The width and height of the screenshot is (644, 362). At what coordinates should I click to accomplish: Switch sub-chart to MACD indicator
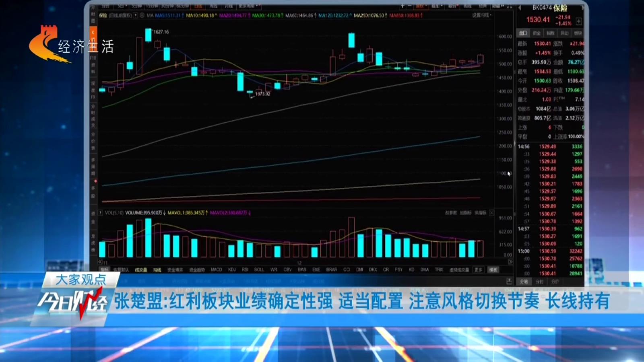pos(216,270)
